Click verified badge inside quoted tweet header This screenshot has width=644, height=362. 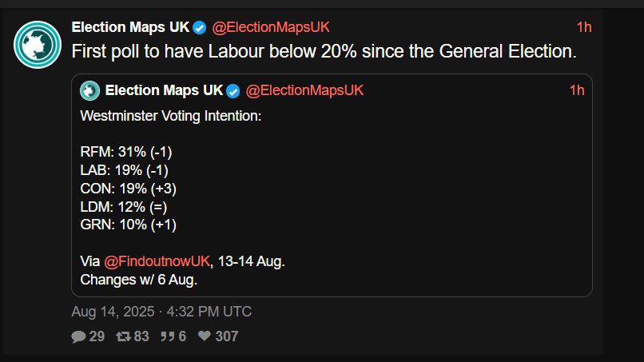point(234,90)
